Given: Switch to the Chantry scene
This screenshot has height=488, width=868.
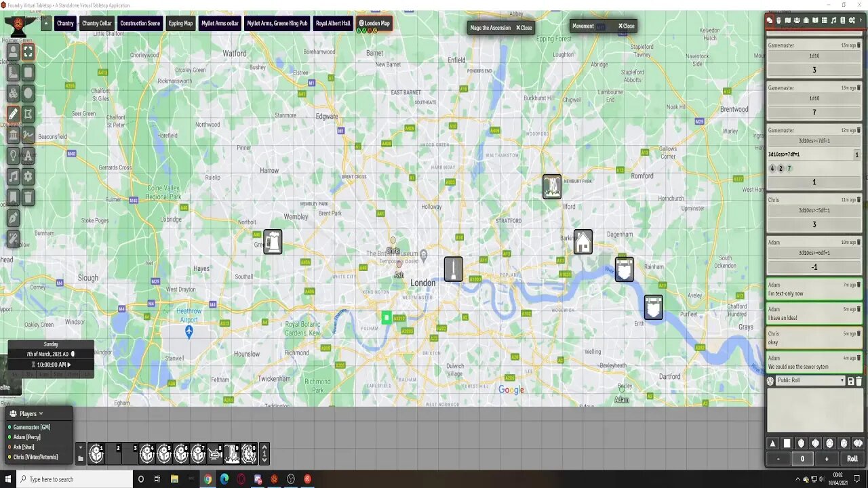Looking at the screenshot, I should coord(65,24).
